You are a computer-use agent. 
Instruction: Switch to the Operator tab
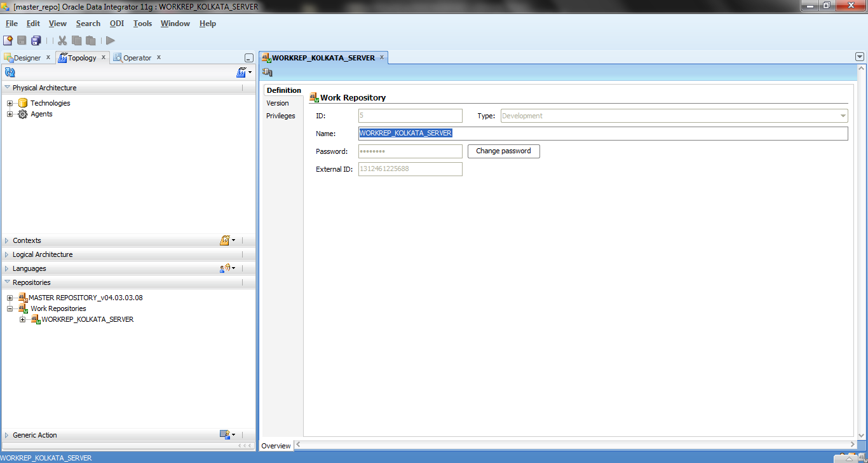tap(137, 58)
